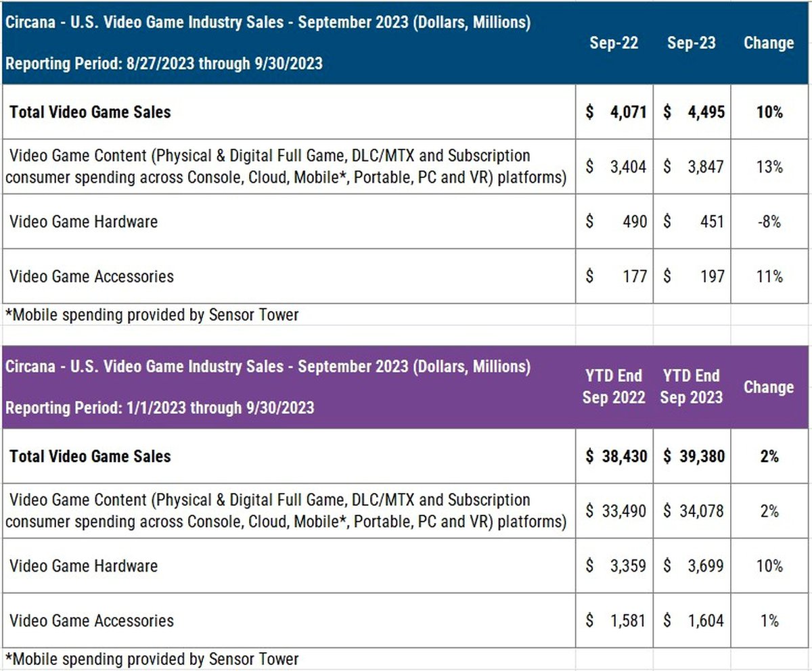This screenshot has height=671, width=812.
Task: Select the $490 hardware sales cell
Action: tap(614, 221)
